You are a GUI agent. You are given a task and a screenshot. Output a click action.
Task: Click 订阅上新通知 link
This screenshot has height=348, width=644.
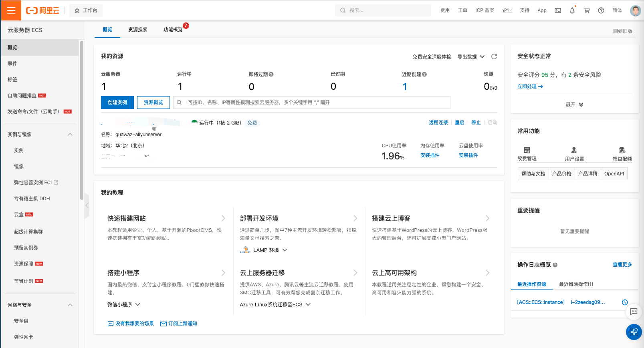pyautogui.click(x=179, y=324)
